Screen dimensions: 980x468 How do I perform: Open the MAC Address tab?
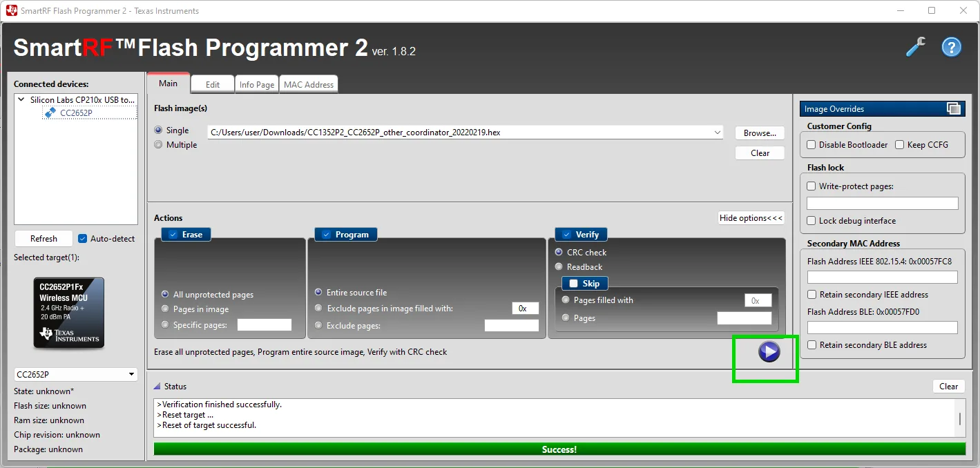tap(309, 85)
